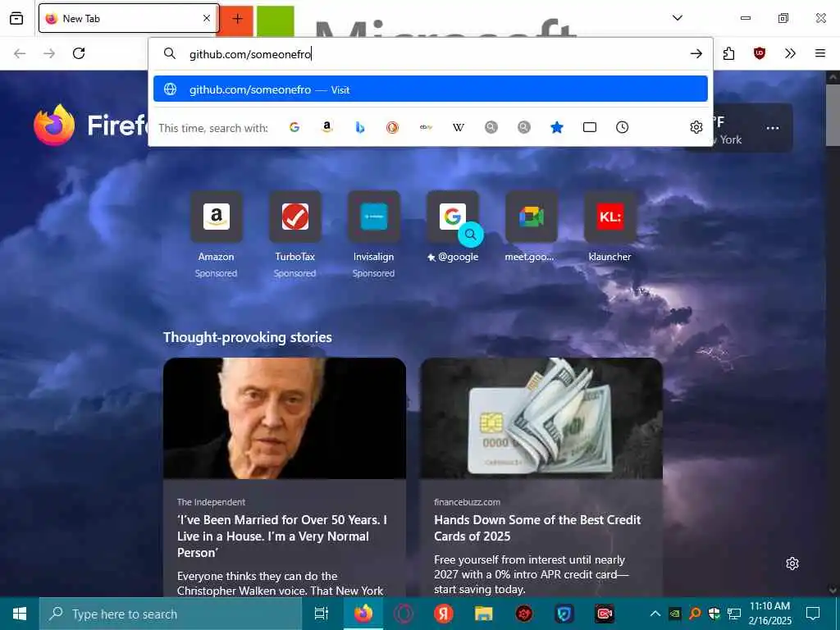Open Task View on the taskbar

point(322,614)
